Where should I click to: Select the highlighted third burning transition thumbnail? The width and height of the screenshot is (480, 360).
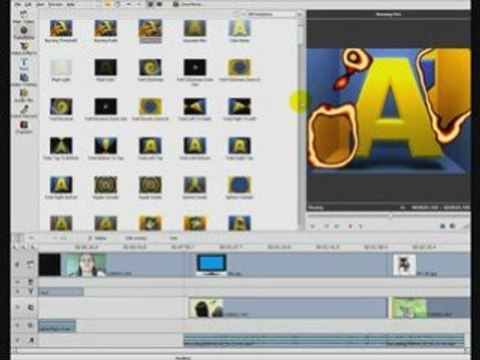pyautogui.click(x=150, y=28)
